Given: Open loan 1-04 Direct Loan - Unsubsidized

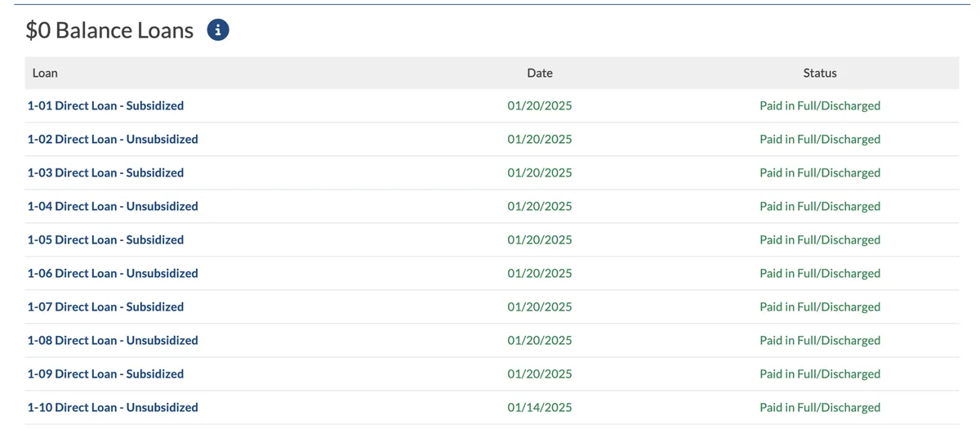Looking at the screenshot, I should [113, 206].
